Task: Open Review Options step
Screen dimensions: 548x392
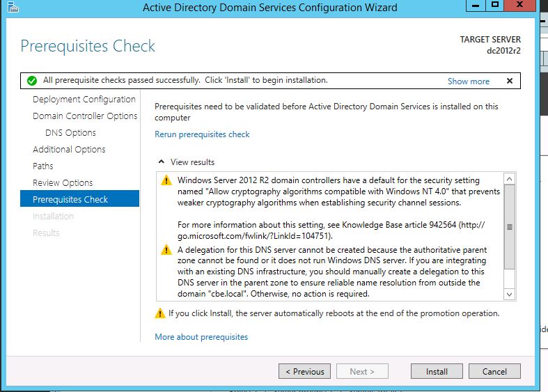Action: click(63, 182)
